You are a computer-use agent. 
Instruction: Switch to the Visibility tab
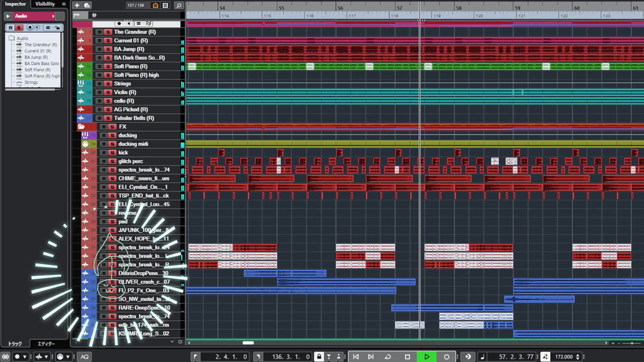(45, 4)
